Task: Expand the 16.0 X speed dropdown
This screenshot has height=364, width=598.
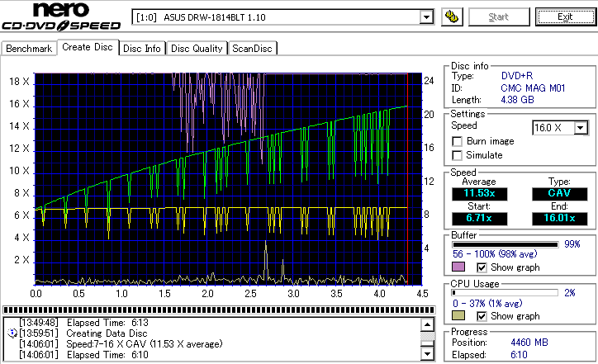Action: click(581, 127)
